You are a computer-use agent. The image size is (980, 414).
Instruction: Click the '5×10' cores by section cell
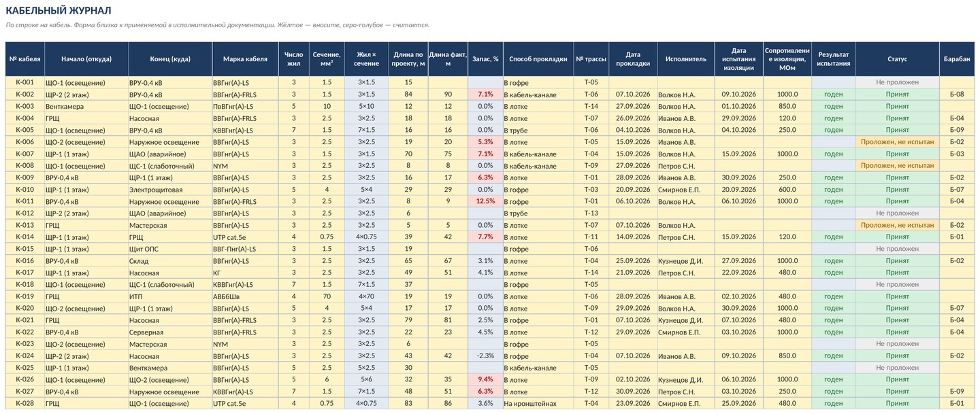366,106
